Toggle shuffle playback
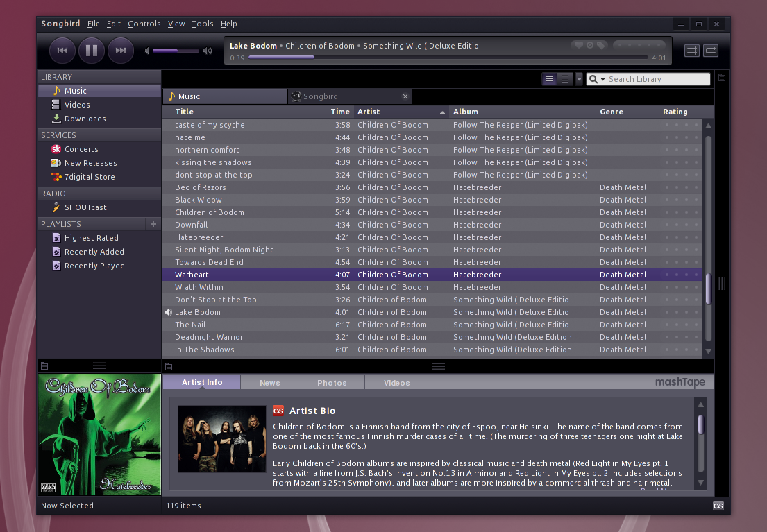This screenshot has height=532, width=767. coord(691,51)
